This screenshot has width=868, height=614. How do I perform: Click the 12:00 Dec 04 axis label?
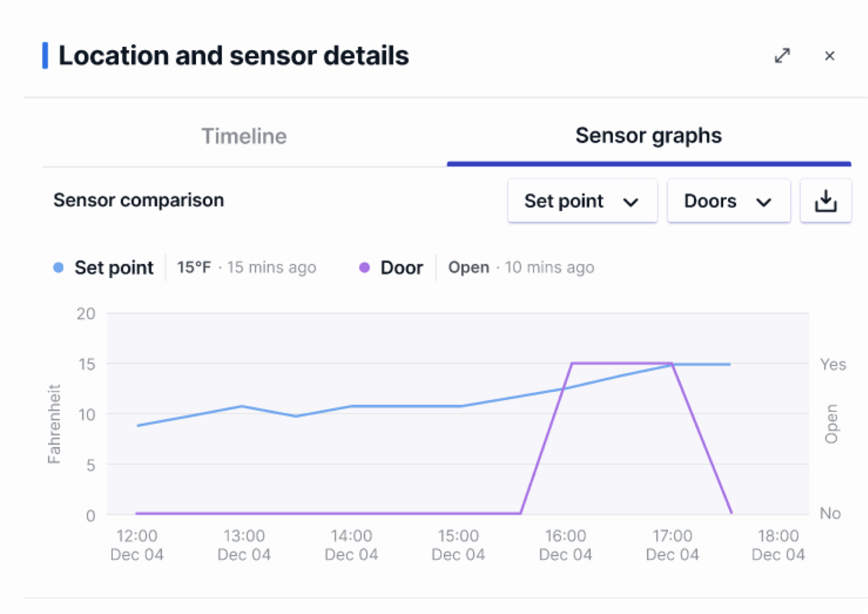[137, 545]
